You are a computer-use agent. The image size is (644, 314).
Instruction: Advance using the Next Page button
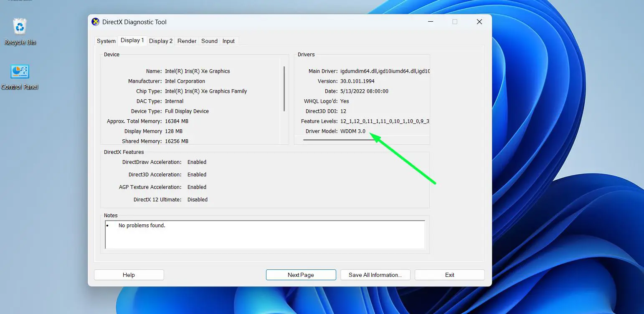pos(301,274)
